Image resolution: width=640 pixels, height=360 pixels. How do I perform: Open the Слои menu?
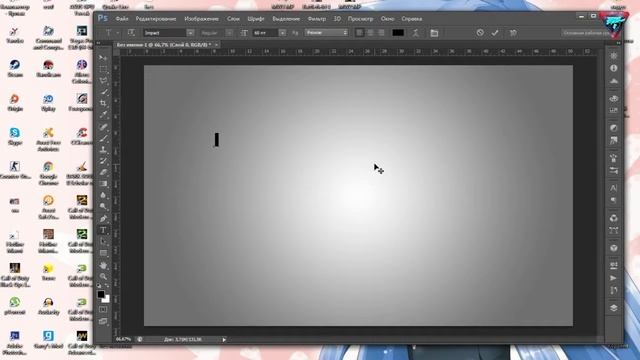click(x=233, y=19)
